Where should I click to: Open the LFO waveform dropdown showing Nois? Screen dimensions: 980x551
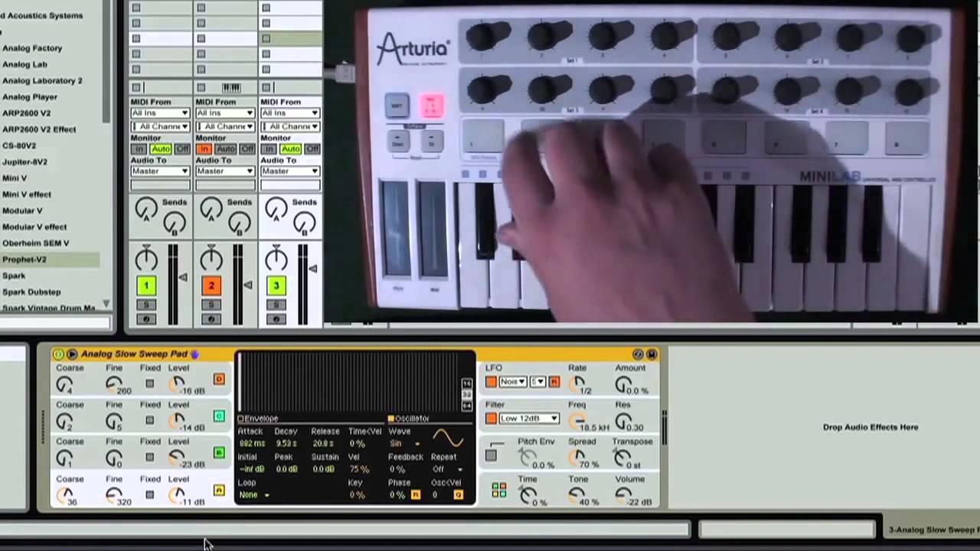pyautogui.click(x=512, y=382)
